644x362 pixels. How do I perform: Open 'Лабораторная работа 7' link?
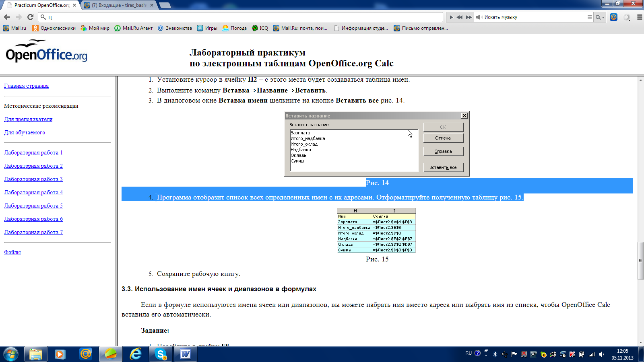[33, 232]
